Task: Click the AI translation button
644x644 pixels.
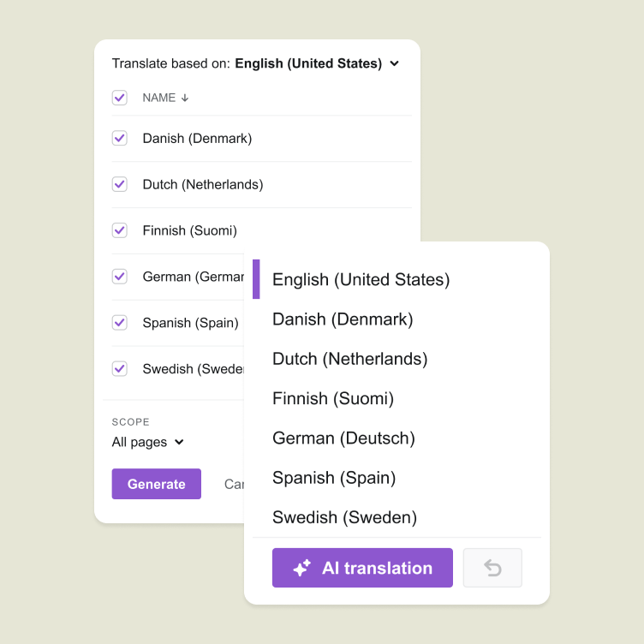Action: [362, 568]
